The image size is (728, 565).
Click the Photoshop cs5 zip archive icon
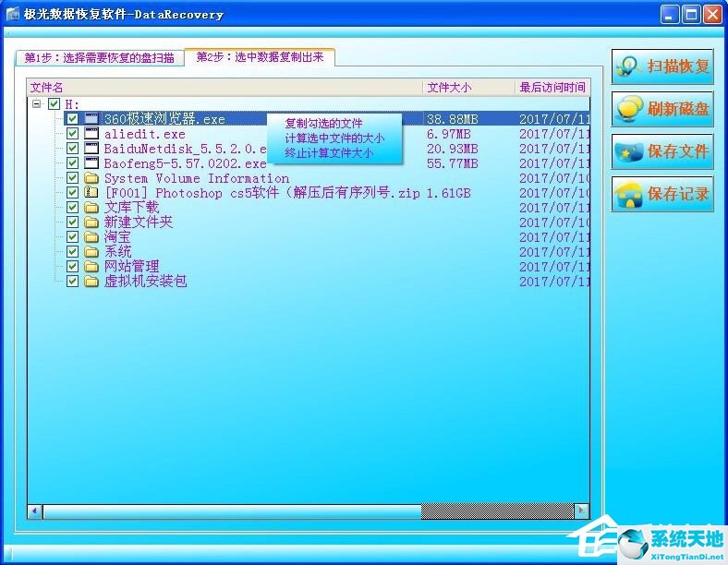(x=91, y=193)
